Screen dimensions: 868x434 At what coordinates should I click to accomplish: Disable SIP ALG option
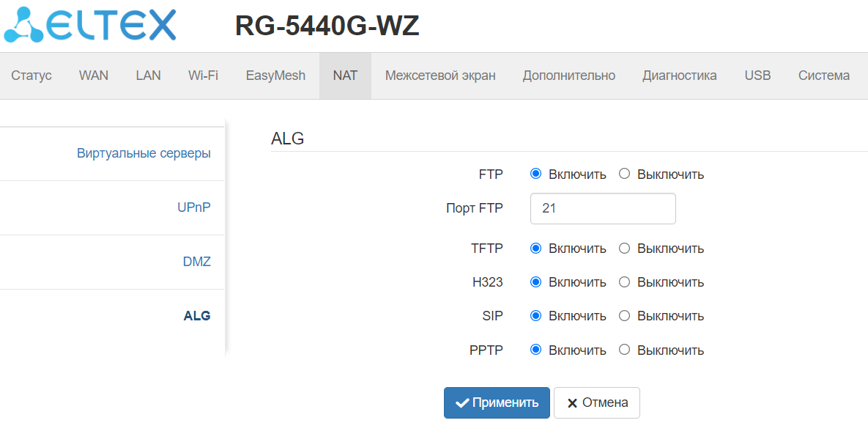point(624,316)
